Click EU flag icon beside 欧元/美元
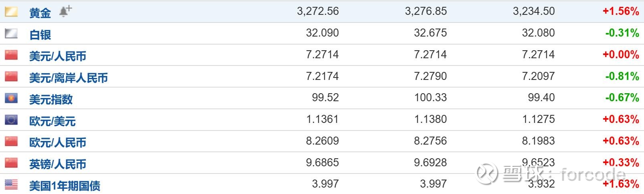 pyautogui.click(x=11, y=120)
